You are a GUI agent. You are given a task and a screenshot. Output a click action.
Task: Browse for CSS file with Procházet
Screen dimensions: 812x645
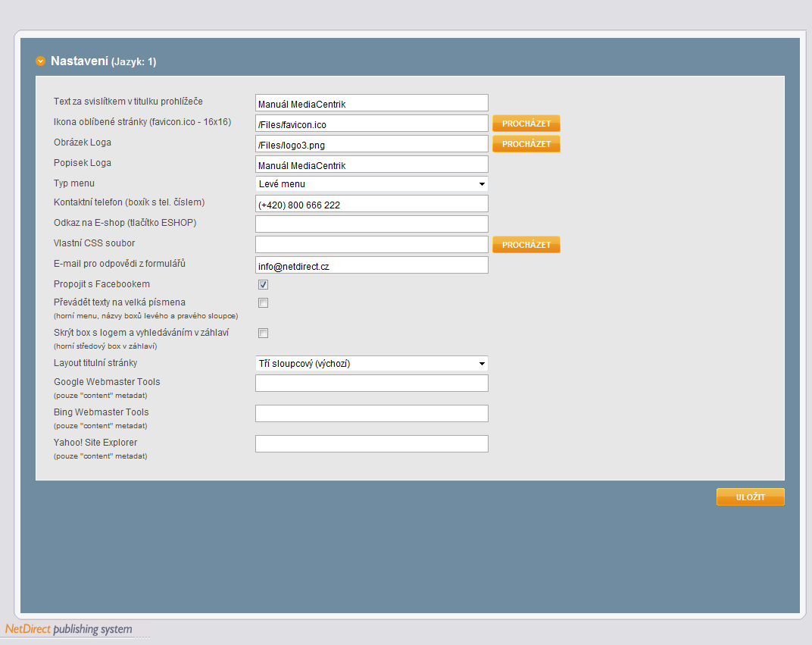[526, 245]
